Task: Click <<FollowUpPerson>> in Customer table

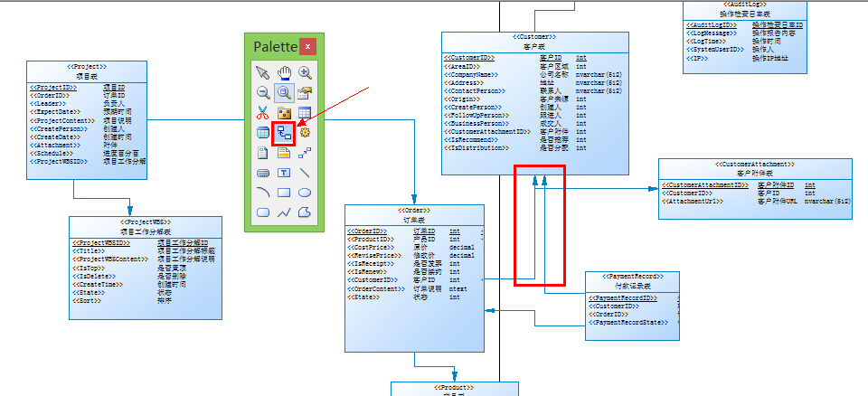Action: 476,115
